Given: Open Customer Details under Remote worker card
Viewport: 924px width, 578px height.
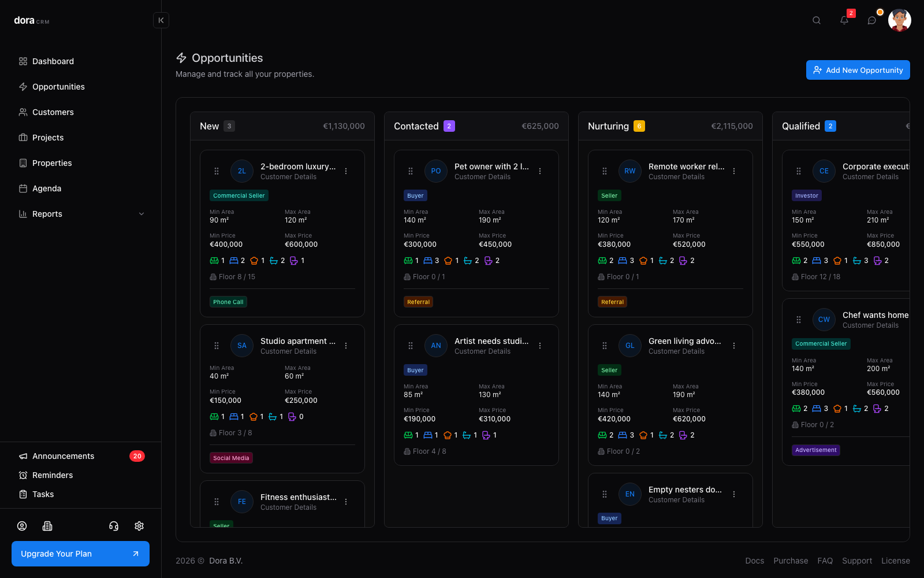Looking at the screenshot, I should click(x=676, y=177).
